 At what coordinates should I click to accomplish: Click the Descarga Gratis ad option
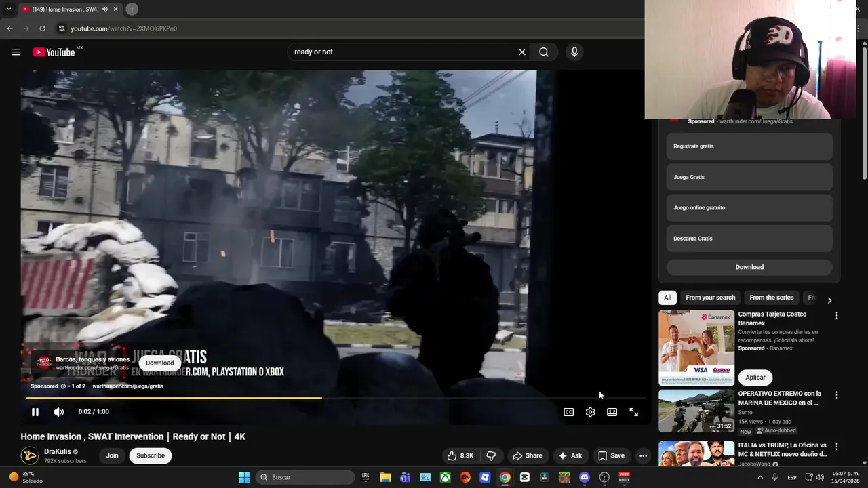[x=749, y=239]
